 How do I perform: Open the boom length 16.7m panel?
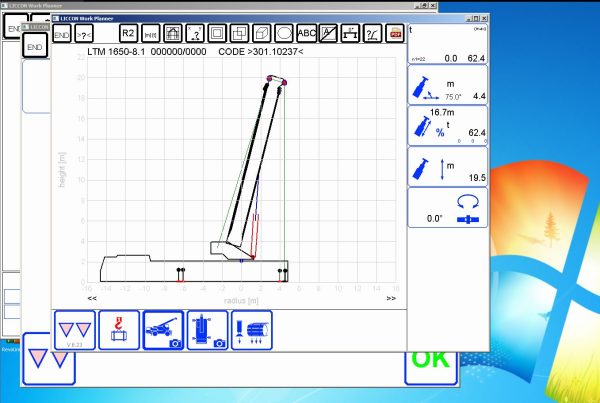[448, 126]
